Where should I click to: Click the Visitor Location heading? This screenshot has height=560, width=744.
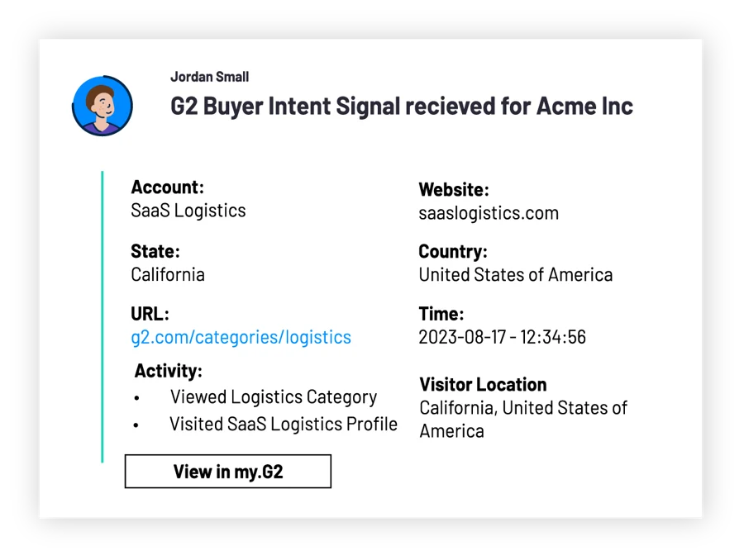pos(483,385)
